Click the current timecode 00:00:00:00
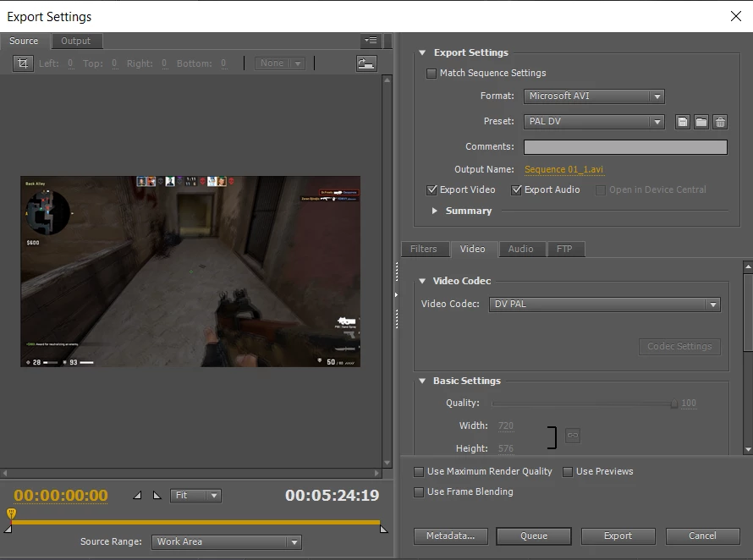This screenshot has height=560, width=753. [61, 495]
